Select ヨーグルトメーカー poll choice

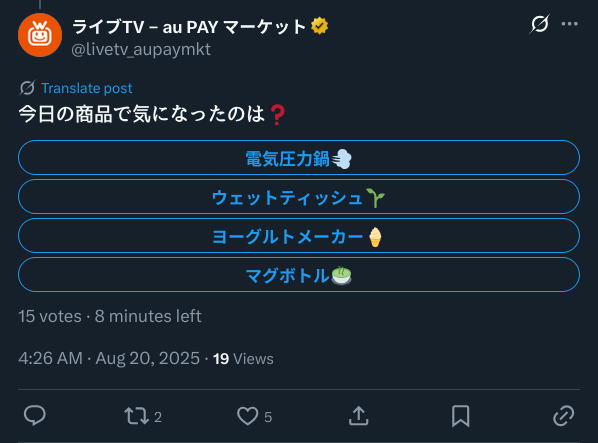coord(299,236)
